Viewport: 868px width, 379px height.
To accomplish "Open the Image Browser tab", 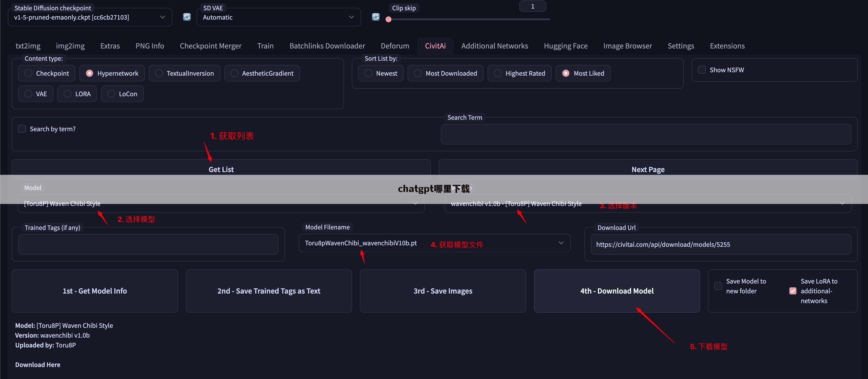I will pyautogui.click(x=628, y=46).
